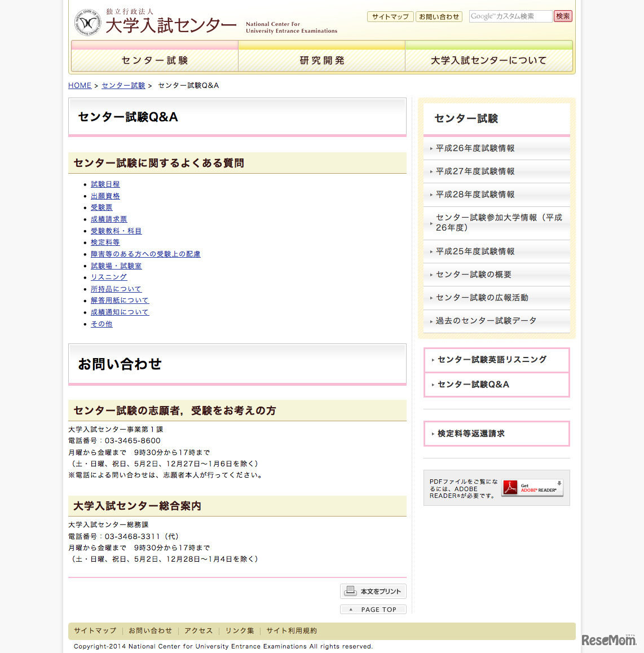Open the 検定料等返還請求 sidebar link
This screenshot has width=644, height=653.
pos(472,433)
